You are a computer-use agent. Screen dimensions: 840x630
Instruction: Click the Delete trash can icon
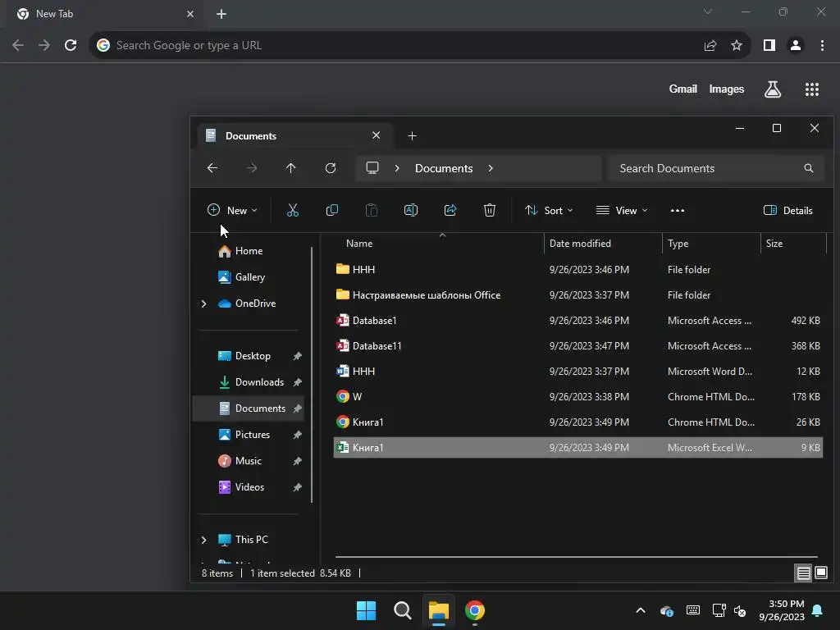click(x=490, y=211)
